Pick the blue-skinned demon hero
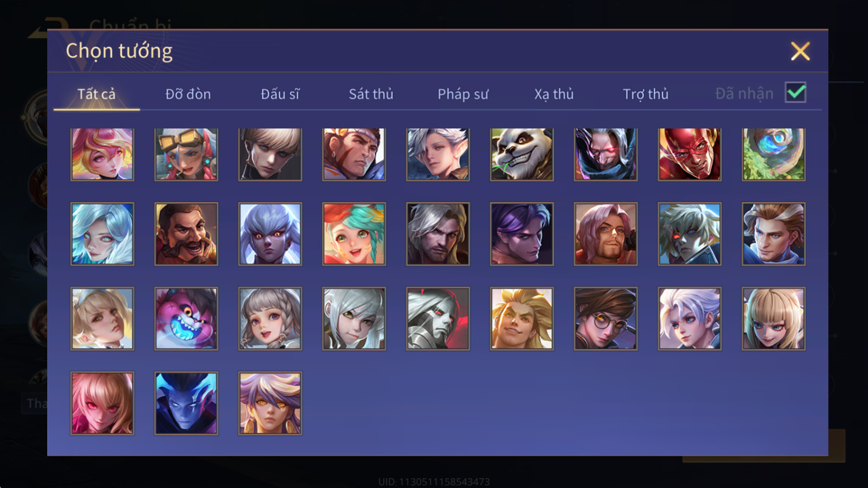This screenshot has width=868, height=488. [x=186, y=403]
